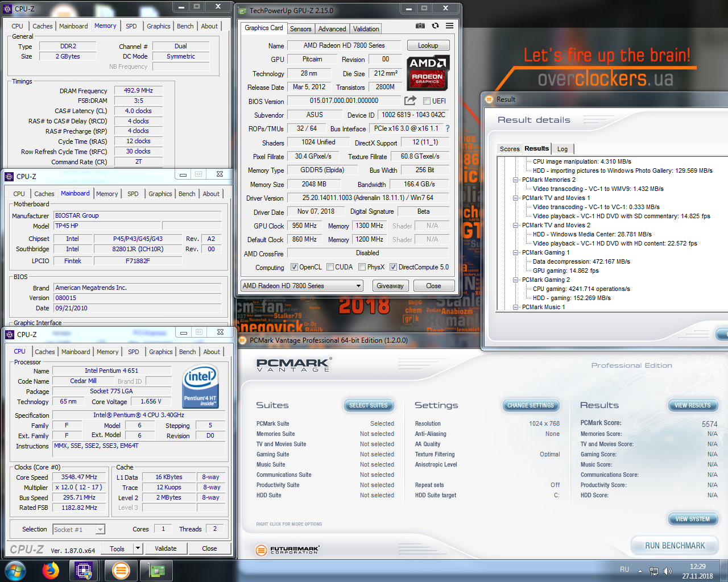Click the 'GPU gaming: 14.862 fps' result row

[566, 271]
